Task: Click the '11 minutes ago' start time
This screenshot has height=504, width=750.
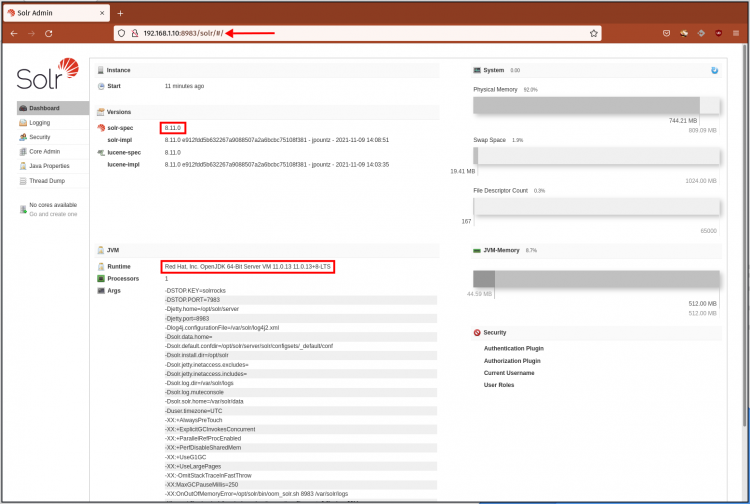Action: pos(184,86)
